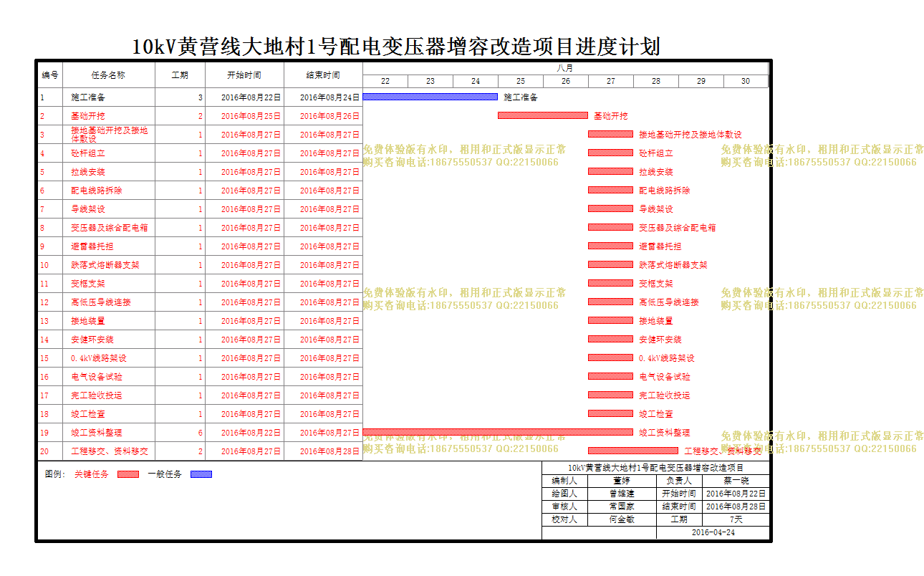Select 变框支架 in the task name column
This screenshot has height=576, width=924.
pos(88,284)
